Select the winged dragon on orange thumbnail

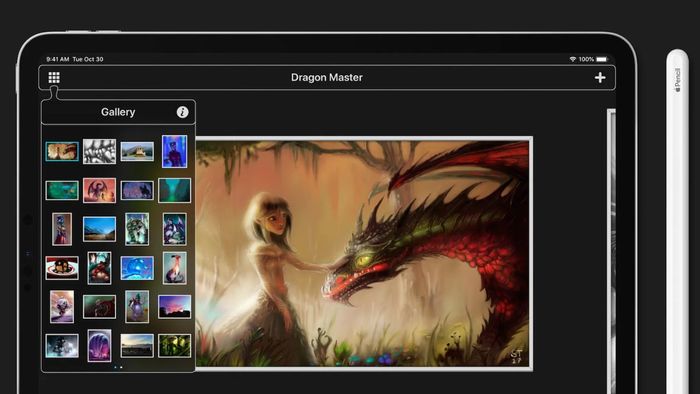click(x=100, y=191)
